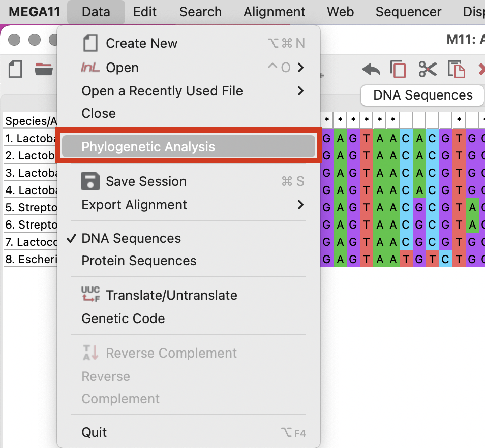This screenshot has height=448, width=485.
Task: Click the new file icon in toolbar
Action: point(15,69)
